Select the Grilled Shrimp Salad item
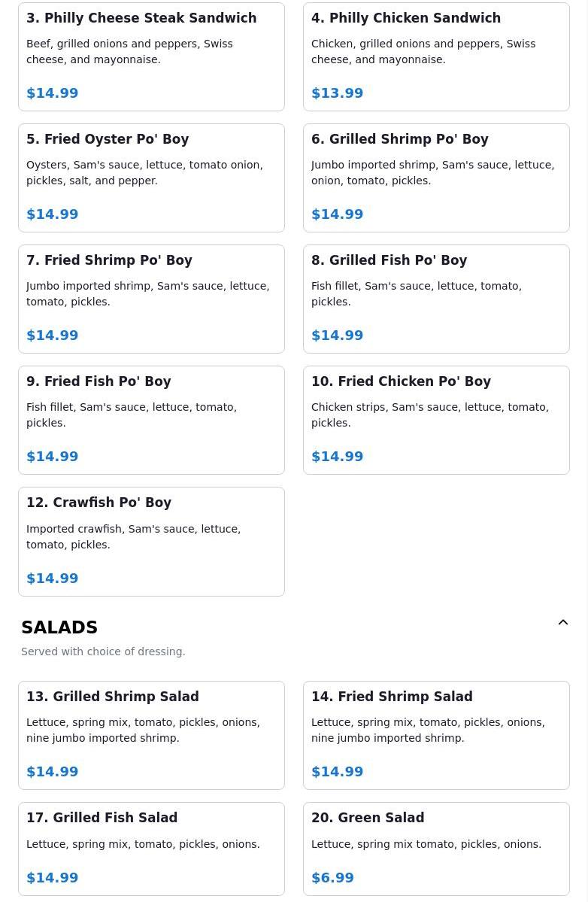 click(x=151, y=735)
